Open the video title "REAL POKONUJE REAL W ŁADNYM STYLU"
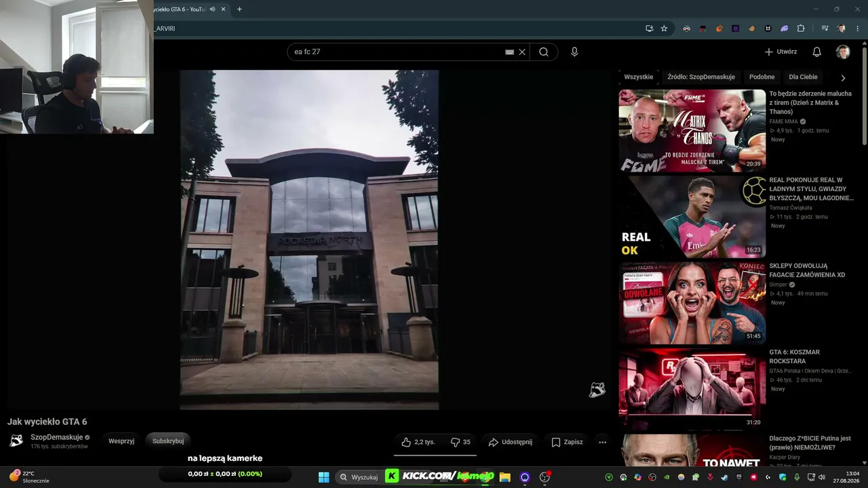Screen dimensions: 868x488 [x=811, y=189]
